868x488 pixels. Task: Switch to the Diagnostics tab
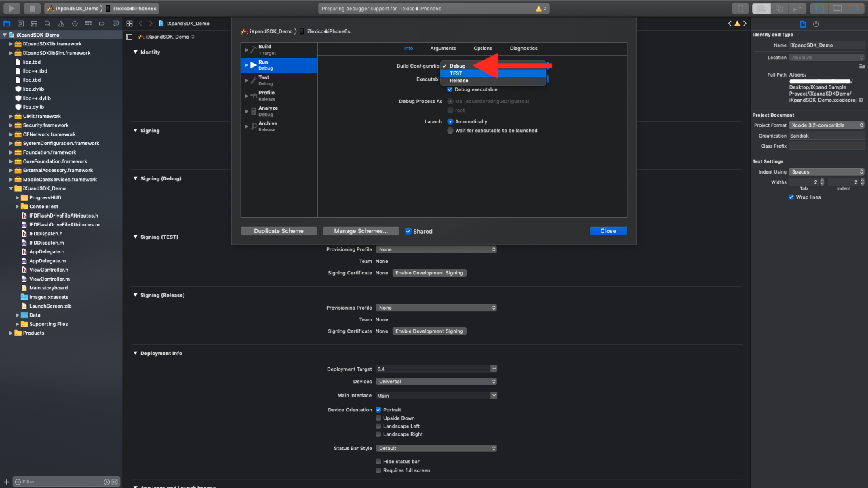coord(524,48)
